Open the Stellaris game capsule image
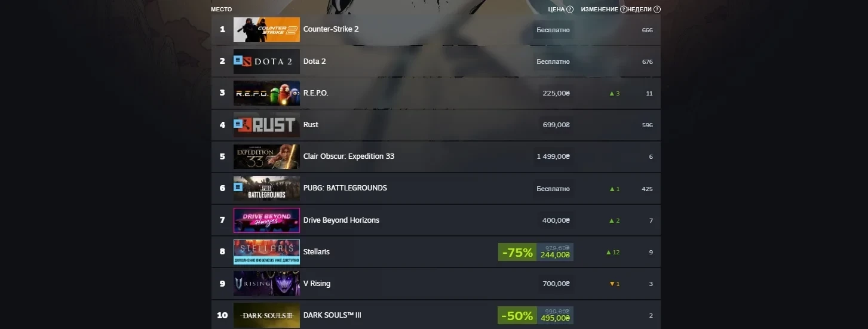The image size is (868, 329). point(266,252)
